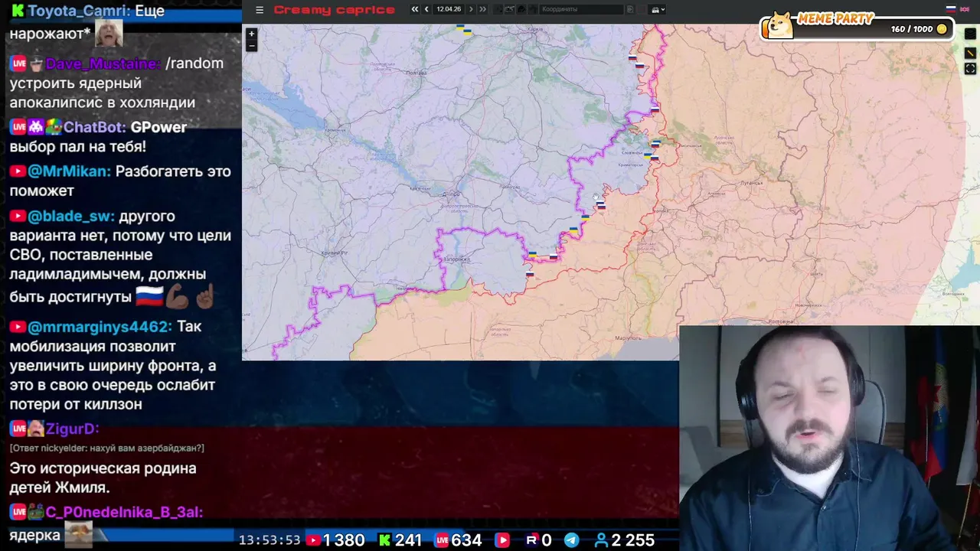Click username @mrmarginys4462 in chat
Screen dimensions: 980x551
(x=100, y=327)
